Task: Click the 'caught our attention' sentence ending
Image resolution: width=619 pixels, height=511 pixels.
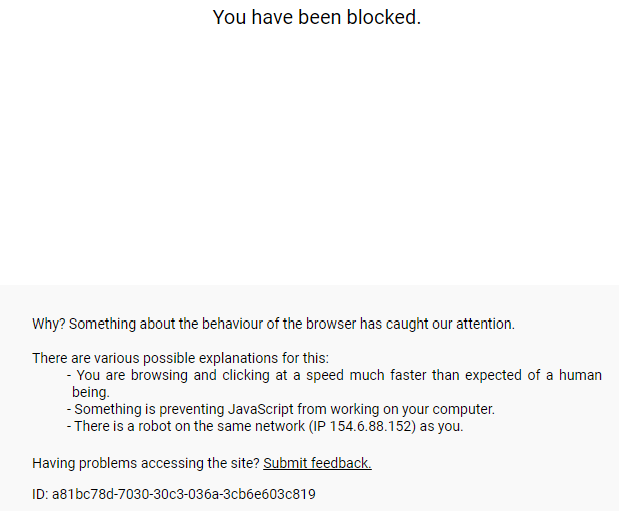Action: tap(460, 324)
